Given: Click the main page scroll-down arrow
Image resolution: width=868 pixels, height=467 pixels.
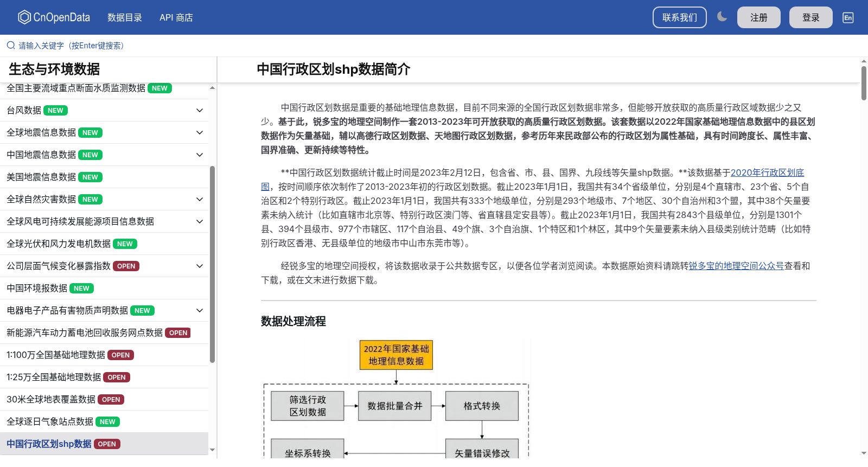Looking at the screenshot, I should pos(864,453).
